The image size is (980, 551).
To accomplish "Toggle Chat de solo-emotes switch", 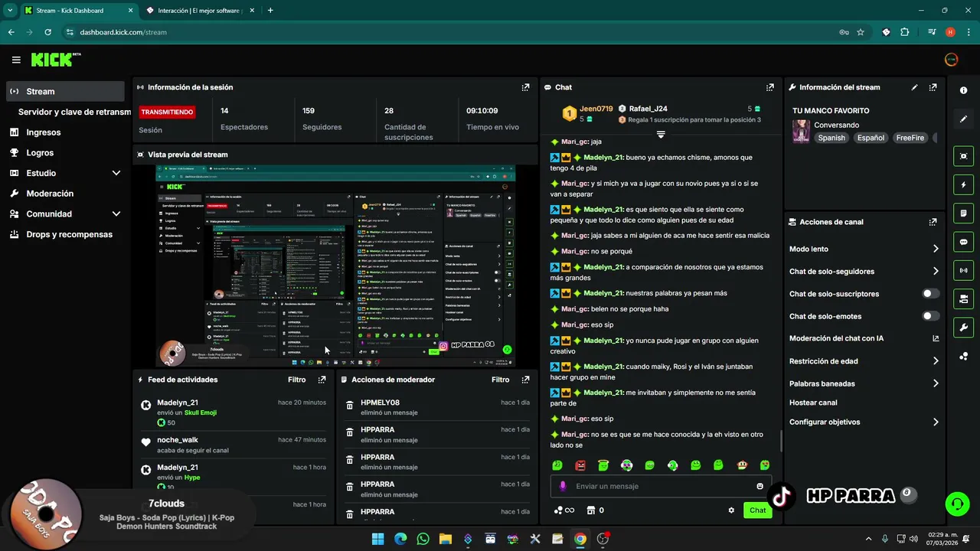I will (930, 316).
